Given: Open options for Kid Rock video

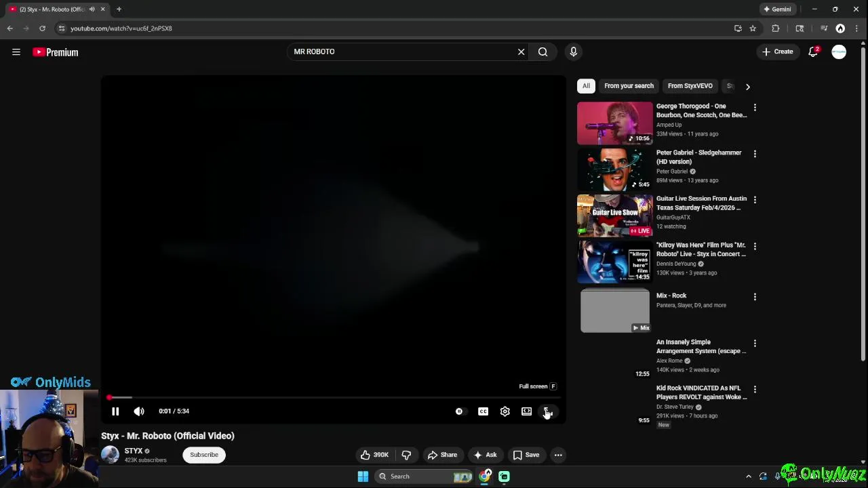Looking at the screenshot, I should (x=755, y=390).
